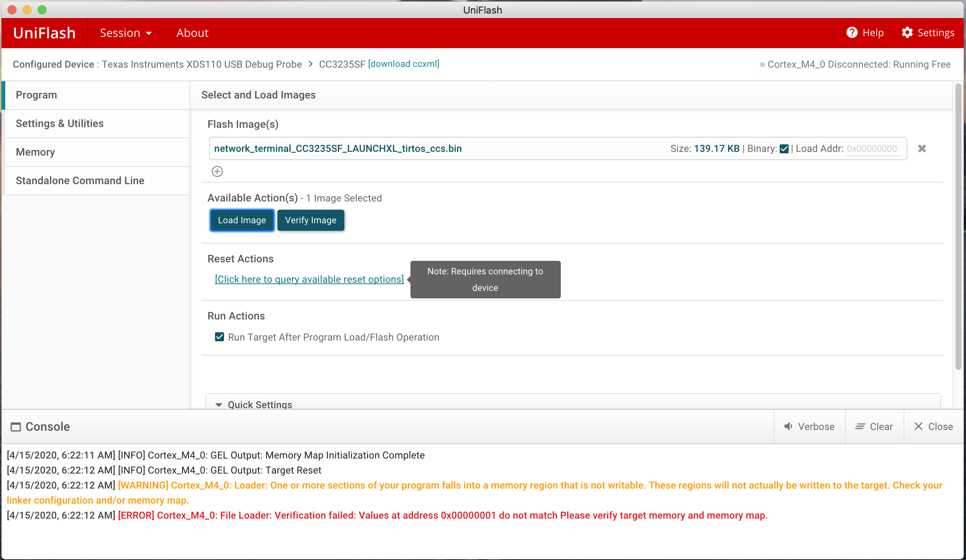Collapse the Quick Settings section
966x560 pixels.
click(x=218, y=404)
